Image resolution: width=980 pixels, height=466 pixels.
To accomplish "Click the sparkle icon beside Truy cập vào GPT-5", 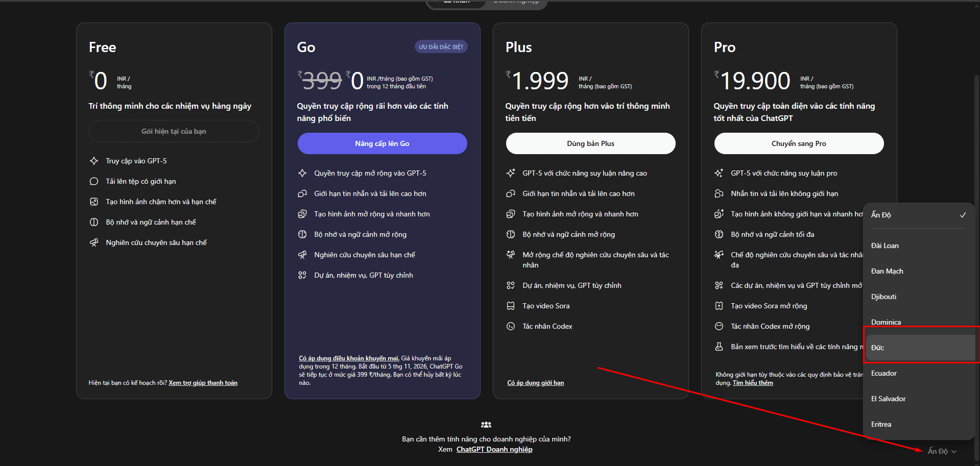I will click(x=94, y=161).
